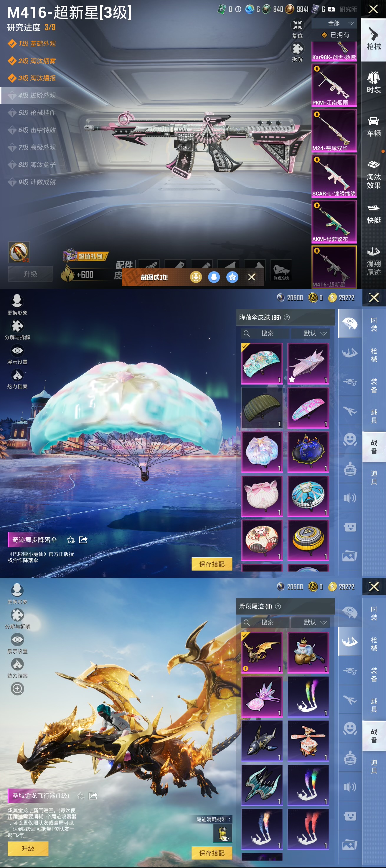Click search field in glide trail screen
Screen dimensions: 386x868
(x=265, y=622)
